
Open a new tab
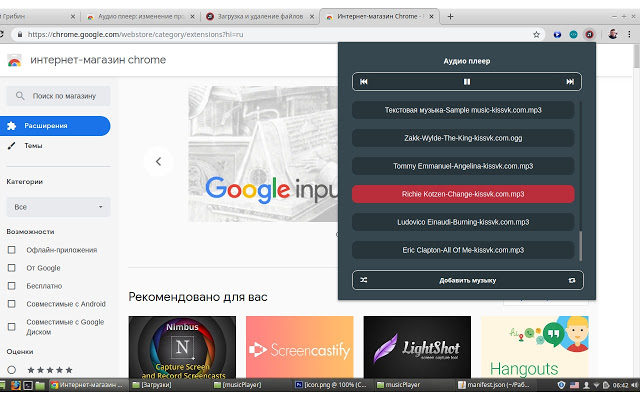click(450, 16)
